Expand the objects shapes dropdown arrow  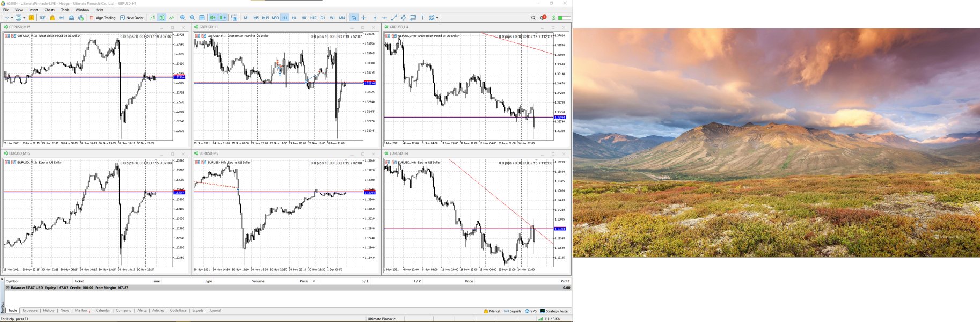tap(437, 18)
